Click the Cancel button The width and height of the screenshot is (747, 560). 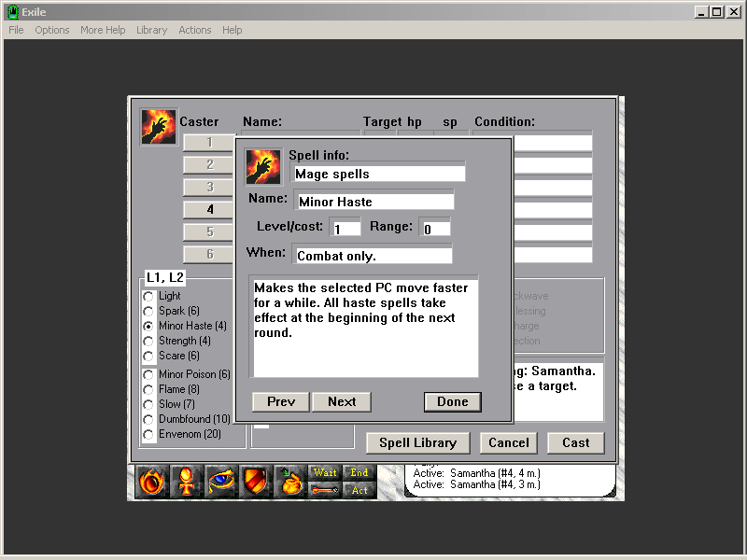pos(509,442)
